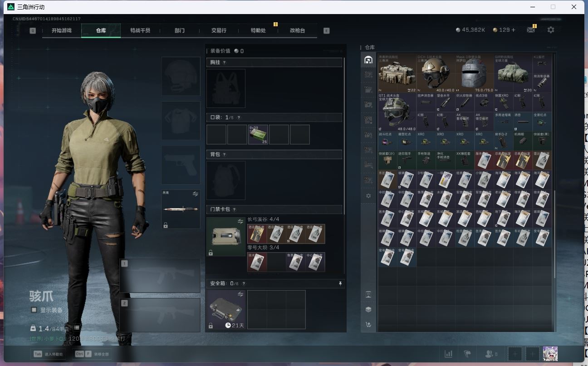
Task: Click the warehouse sort/organize icon at bottom
Action: coord(368,324)
